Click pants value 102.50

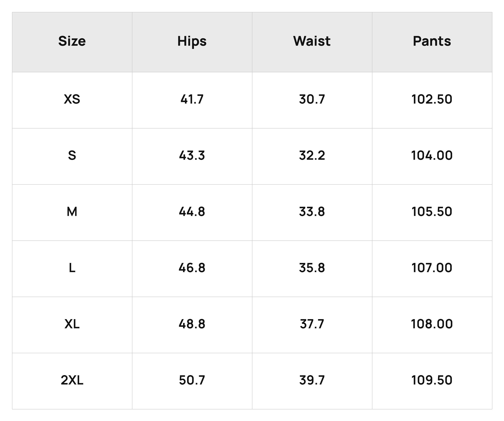[x=432, y=99]
